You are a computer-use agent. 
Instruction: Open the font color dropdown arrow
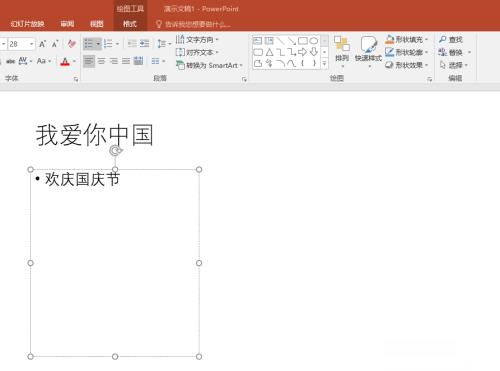pyautogui.click(x=74, y=61)
